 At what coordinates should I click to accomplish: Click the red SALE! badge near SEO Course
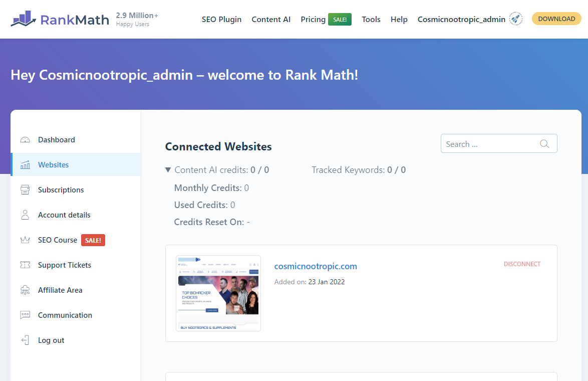click(93, 240)
